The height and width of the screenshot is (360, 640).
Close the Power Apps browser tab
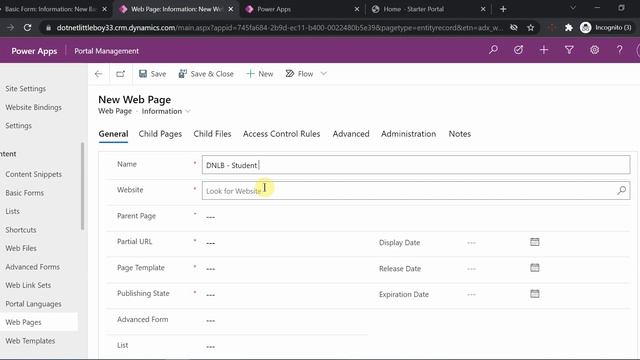pos(357,9)
